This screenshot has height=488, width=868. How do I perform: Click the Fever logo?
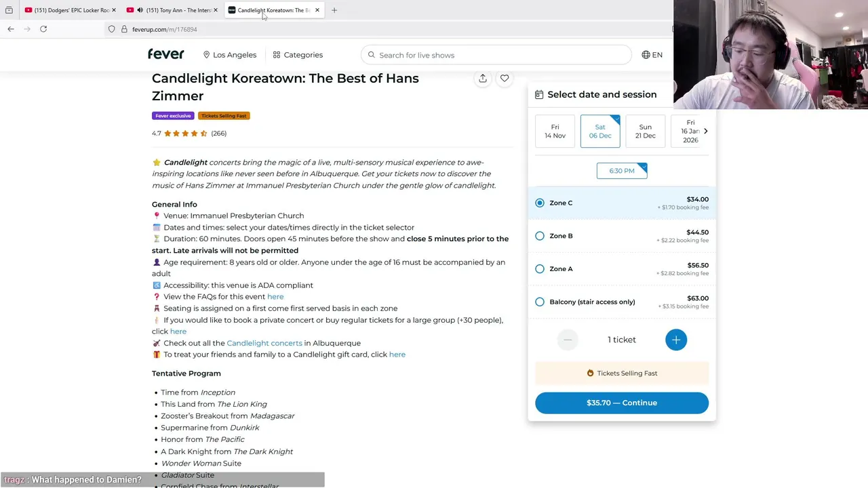166,54
